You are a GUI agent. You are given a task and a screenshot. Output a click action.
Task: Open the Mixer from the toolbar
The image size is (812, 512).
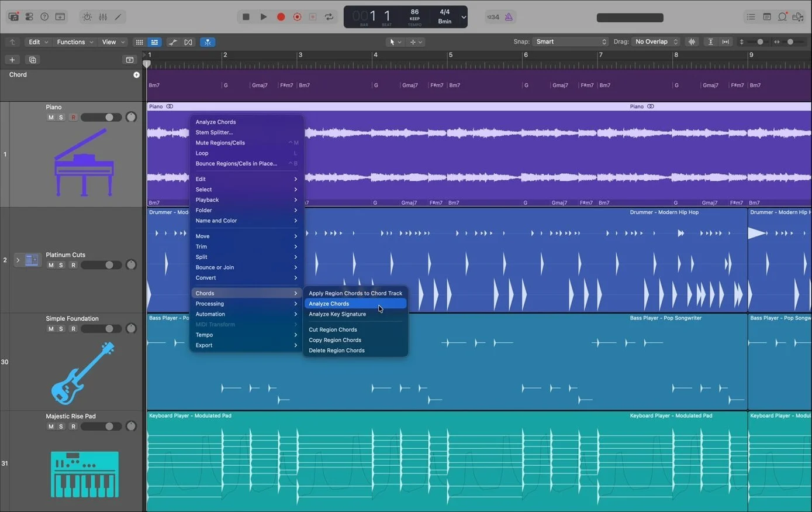pos(103,17)
